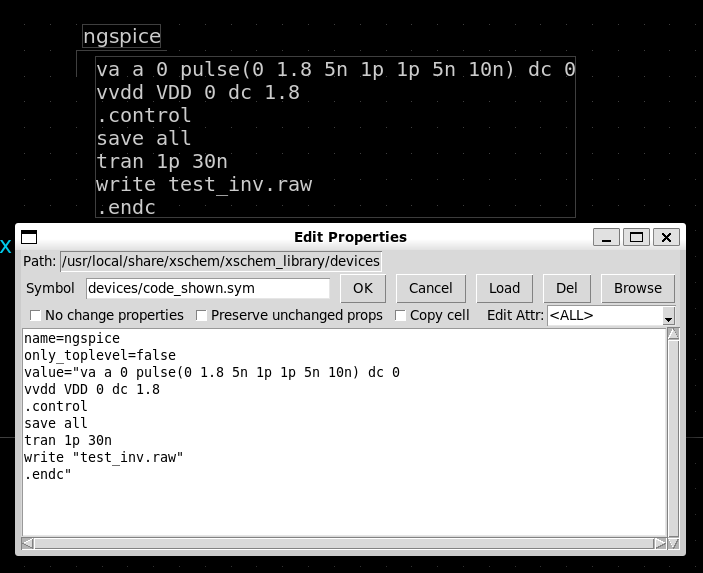Maximize the Edit Properties dialog
The width and height of the screenshot is (703, 573).
point(636,237)
